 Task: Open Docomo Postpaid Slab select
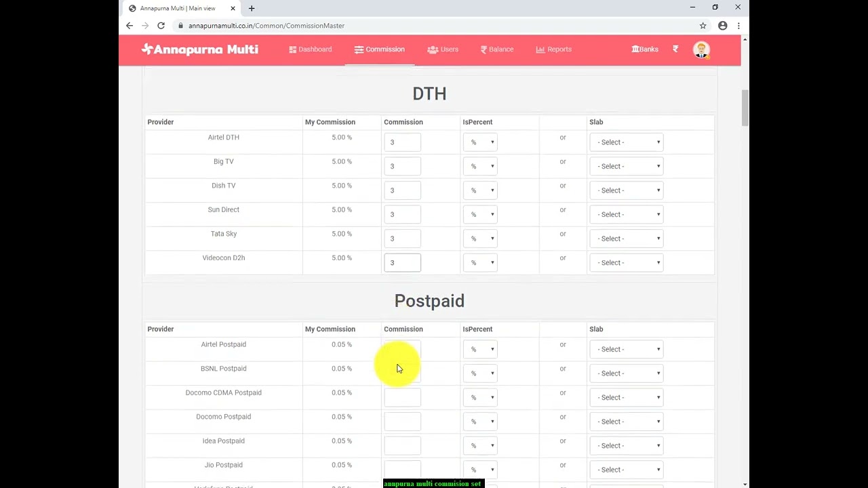(626, 422)
